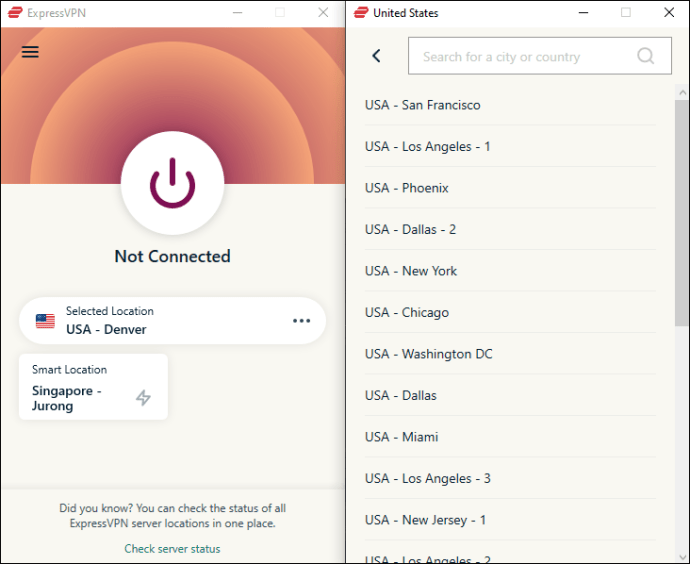Minimize the ExpressVPN main window
Viewport: 690px width, 564px height.
pyautogui.click(x=238, y=13)
